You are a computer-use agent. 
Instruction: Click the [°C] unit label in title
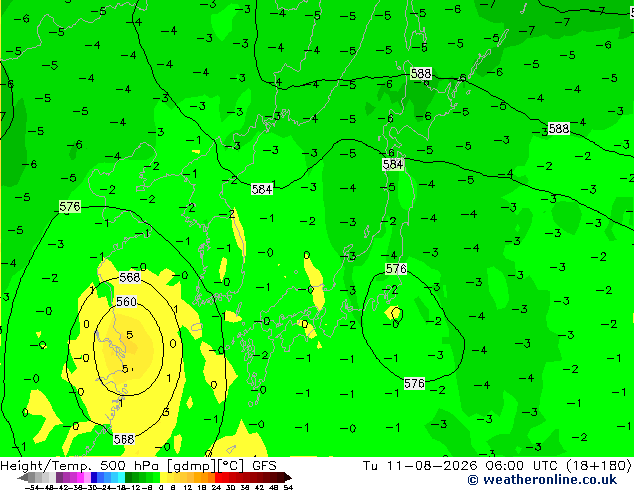coord(230,466)
